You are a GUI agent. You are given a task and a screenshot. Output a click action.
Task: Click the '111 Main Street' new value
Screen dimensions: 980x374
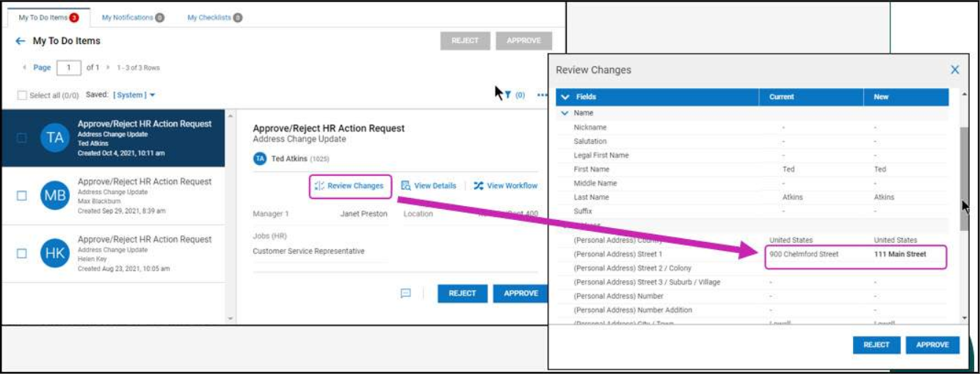[x=900, y=254]
